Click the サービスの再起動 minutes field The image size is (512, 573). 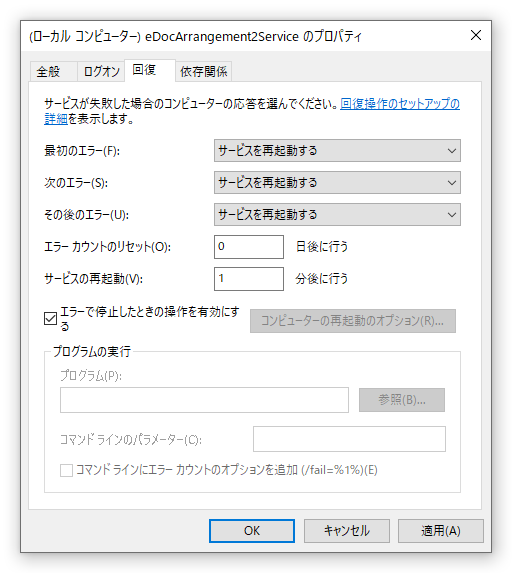point(249,279)
